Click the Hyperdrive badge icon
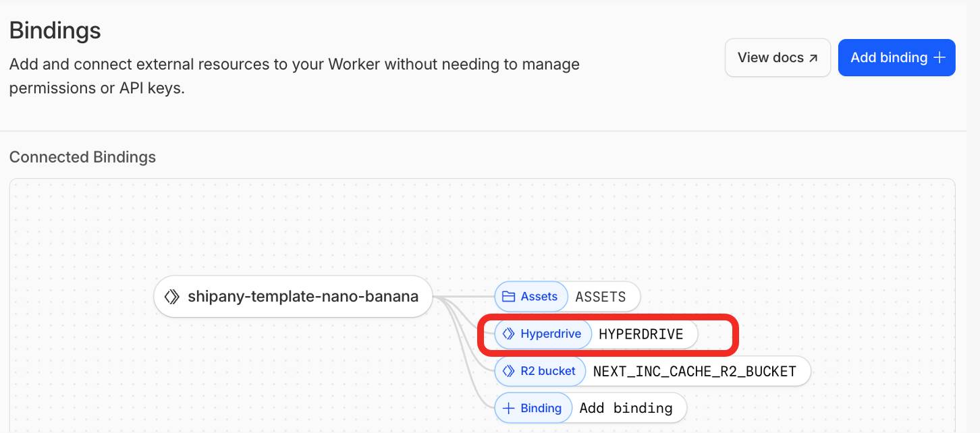Viewport: 980px width, 433px height. click(508, 334)
